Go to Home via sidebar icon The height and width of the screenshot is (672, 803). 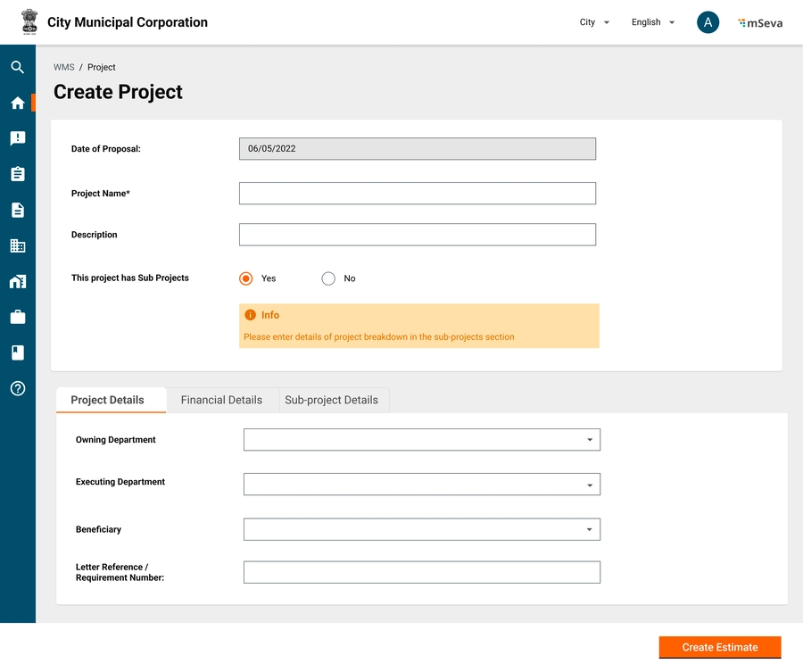point(17,103)
